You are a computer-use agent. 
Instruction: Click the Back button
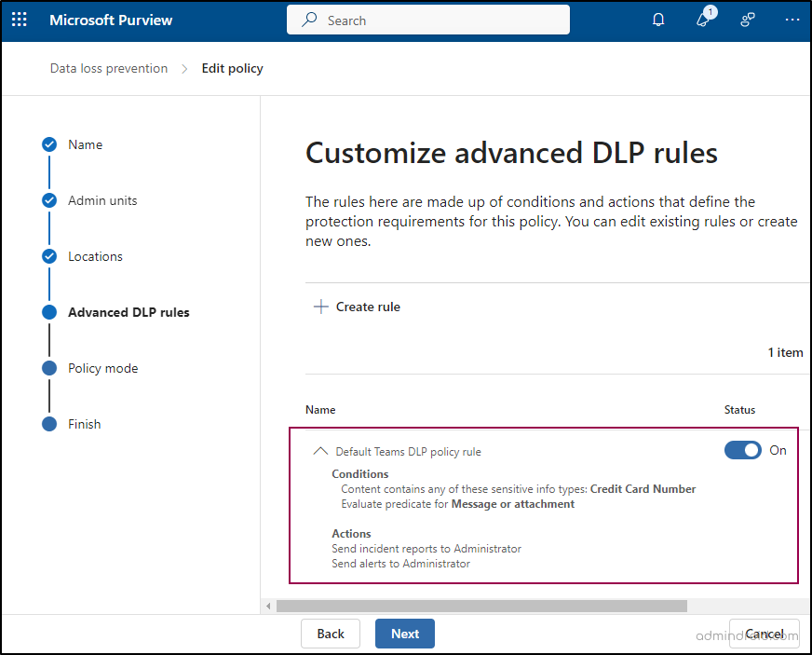(x=331, y=634)
